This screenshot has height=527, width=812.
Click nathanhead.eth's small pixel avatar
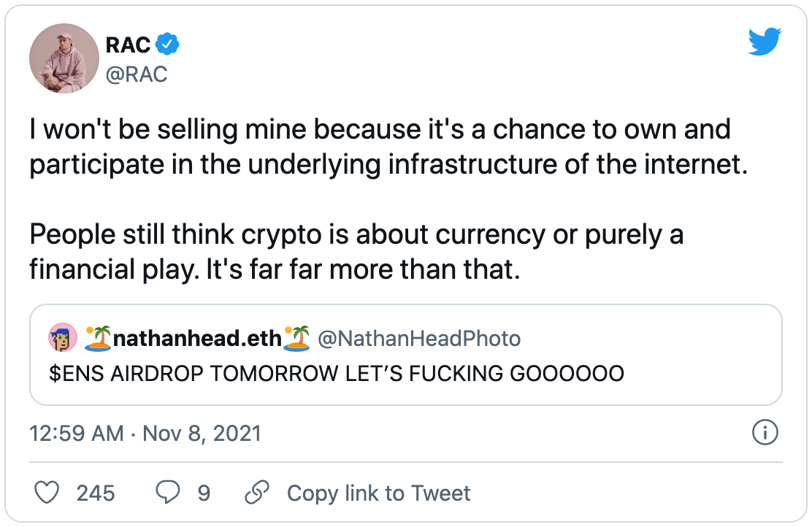(62, 338)
